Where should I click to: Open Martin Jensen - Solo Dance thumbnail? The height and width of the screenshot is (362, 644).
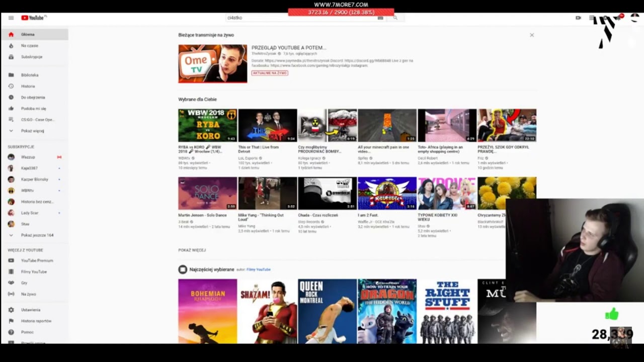click(x=207, y=193)
